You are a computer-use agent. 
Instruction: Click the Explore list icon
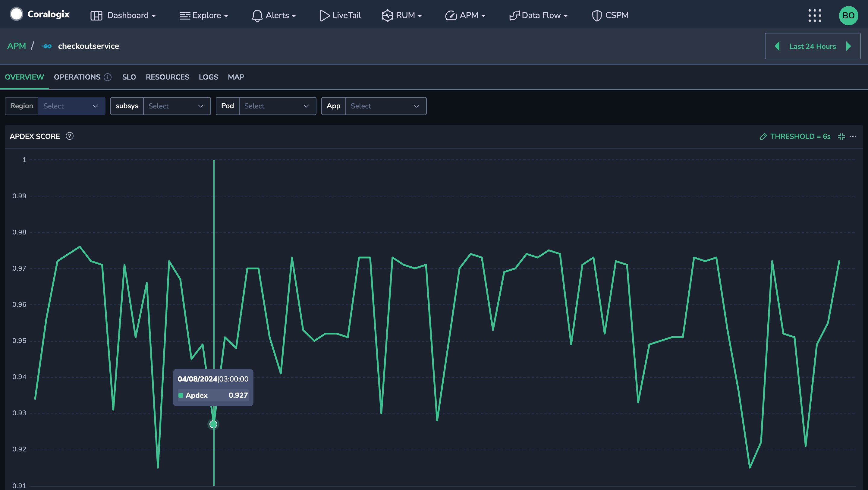tap(185, 15)
